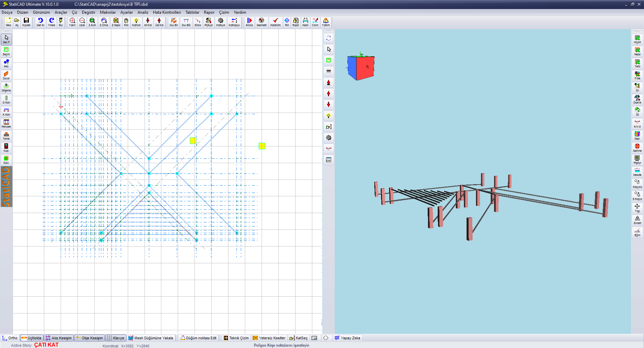Click the Yetersiz Kesitler button
This screenshot has width=644, height=348.
tap(269, 338)
